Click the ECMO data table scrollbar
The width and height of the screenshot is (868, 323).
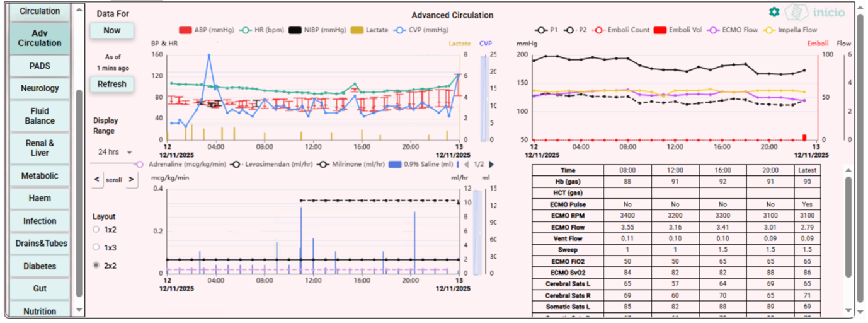[x=848, y=227]
